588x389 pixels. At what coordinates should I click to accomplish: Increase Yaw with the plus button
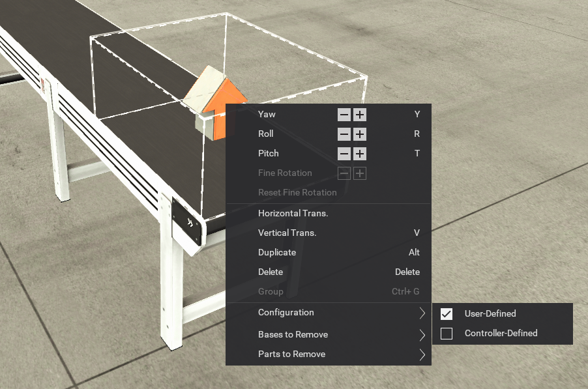tap(360, 115)
